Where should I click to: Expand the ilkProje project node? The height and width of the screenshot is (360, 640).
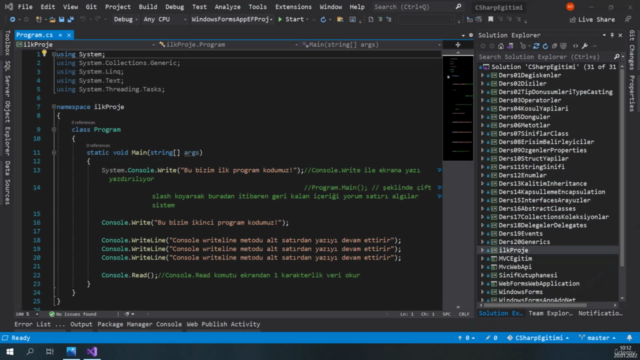[482, 250]
